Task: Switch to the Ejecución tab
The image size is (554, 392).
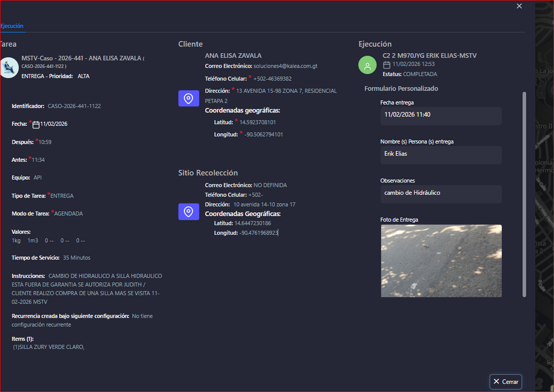Action: tap(12, 26)
